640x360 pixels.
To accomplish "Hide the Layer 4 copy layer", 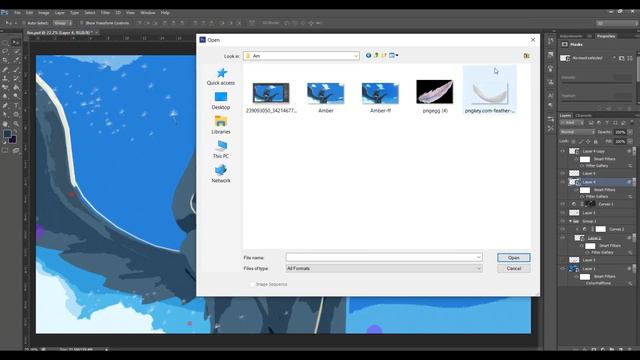I will click(x=562, y=151).
